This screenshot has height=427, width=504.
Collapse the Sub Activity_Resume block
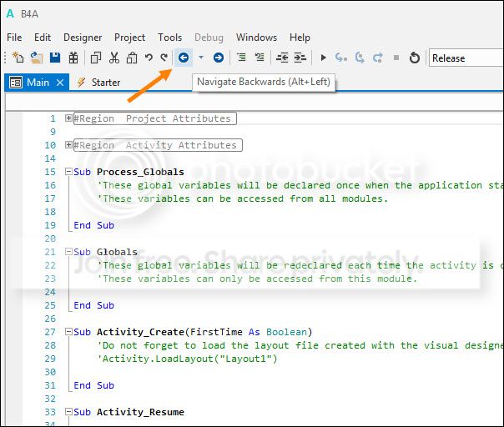[68, 412]
